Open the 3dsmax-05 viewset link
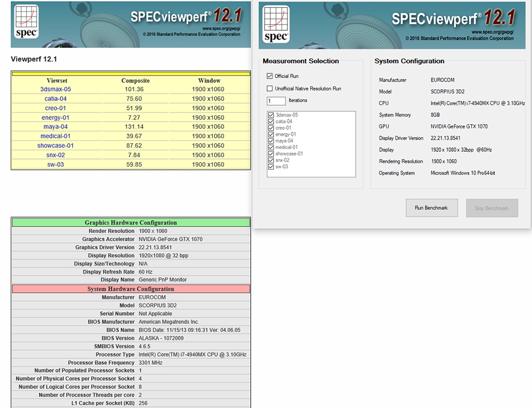 click(56, 89)
